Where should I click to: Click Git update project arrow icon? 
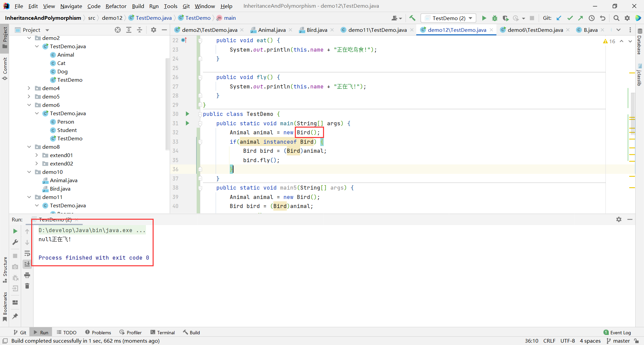coord(559,18)
